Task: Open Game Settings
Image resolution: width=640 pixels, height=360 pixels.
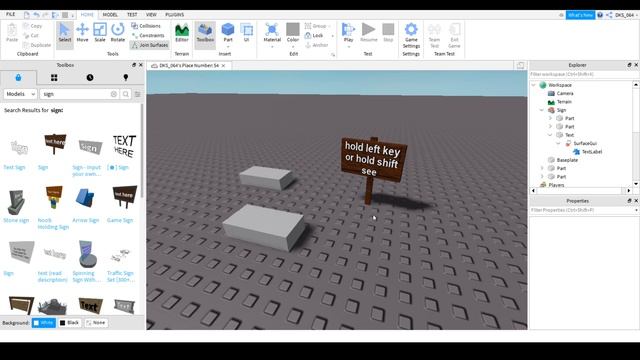Action: pos(411,36)
